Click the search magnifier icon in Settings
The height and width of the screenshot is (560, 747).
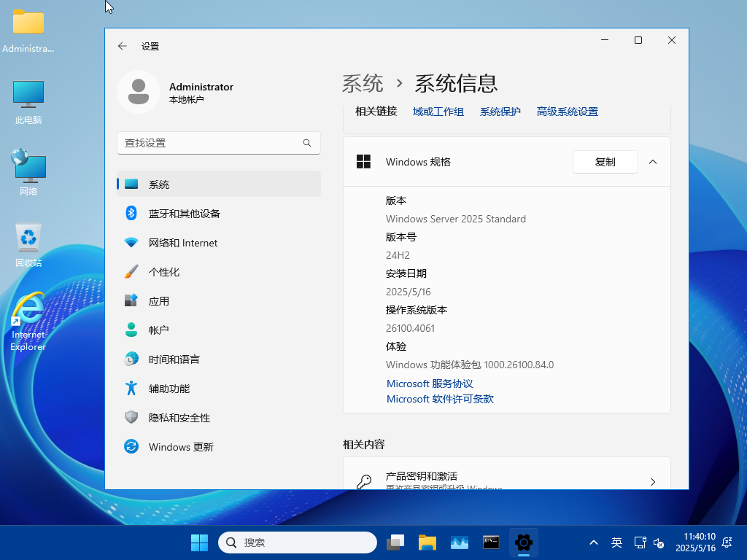[307, 143]
